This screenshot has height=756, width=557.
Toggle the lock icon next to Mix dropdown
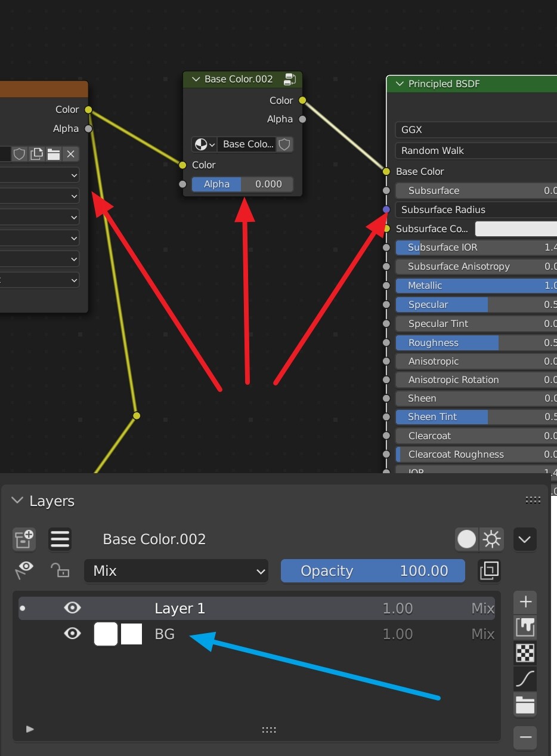coord(60,570)
